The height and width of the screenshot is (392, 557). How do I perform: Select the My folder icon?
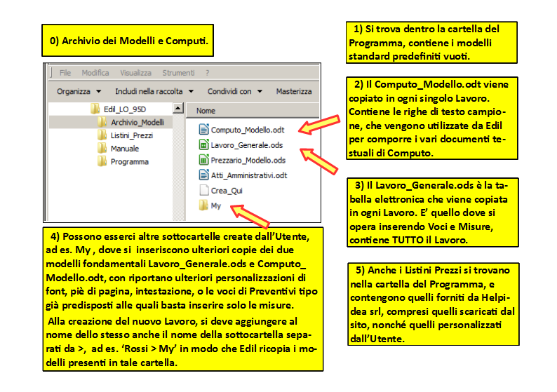[x=203, y=205]
